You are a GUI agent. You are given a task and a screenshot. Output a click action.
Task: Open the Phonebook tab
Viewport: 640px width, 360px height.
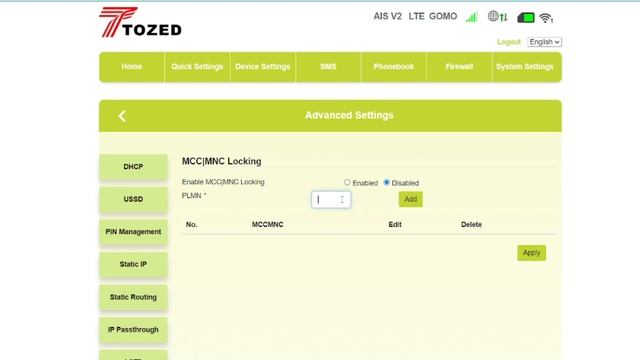point(393,67)
